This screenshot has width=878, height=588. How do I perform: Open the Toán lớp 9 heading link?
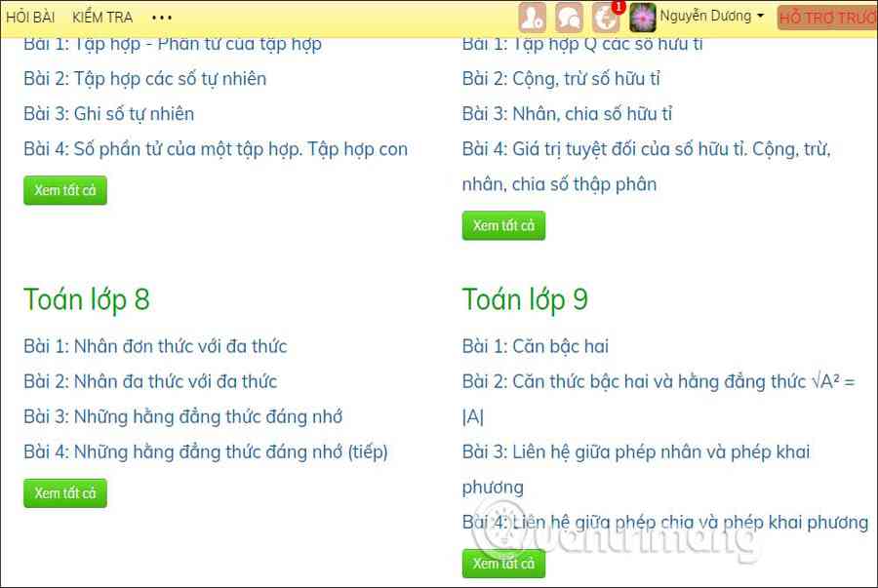pos(525,299)
